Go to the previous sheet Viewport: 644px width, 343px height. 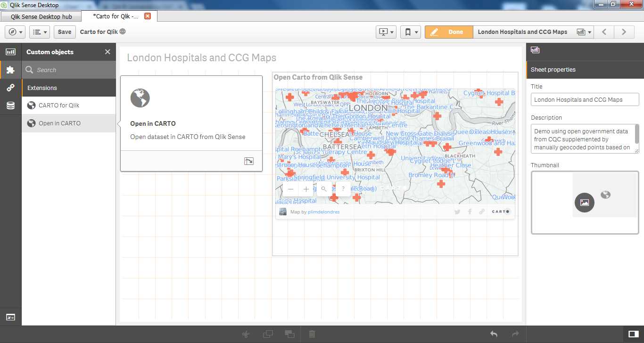click(x=604, y=32)
